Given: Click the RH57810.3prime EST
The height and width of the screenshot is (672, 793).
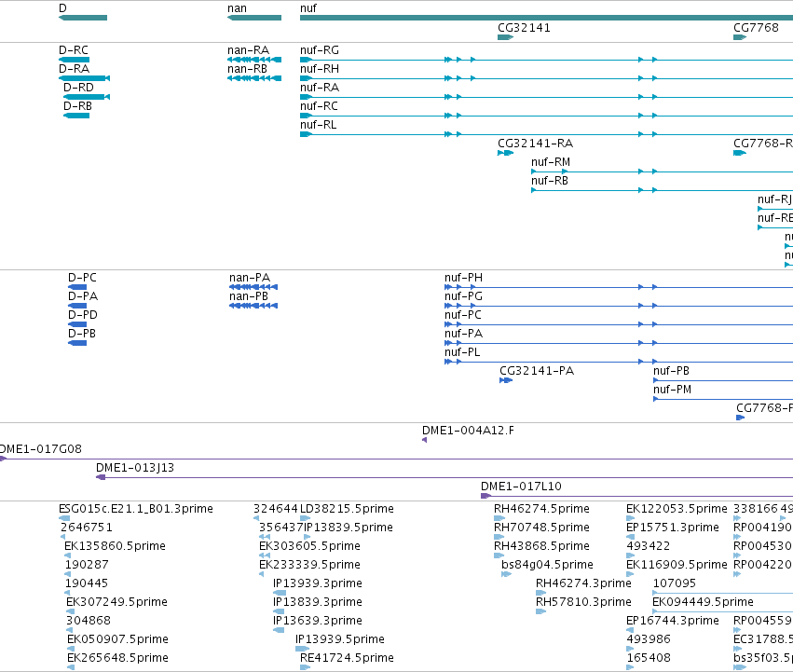Looking at the screenshot, I should 540,611.
